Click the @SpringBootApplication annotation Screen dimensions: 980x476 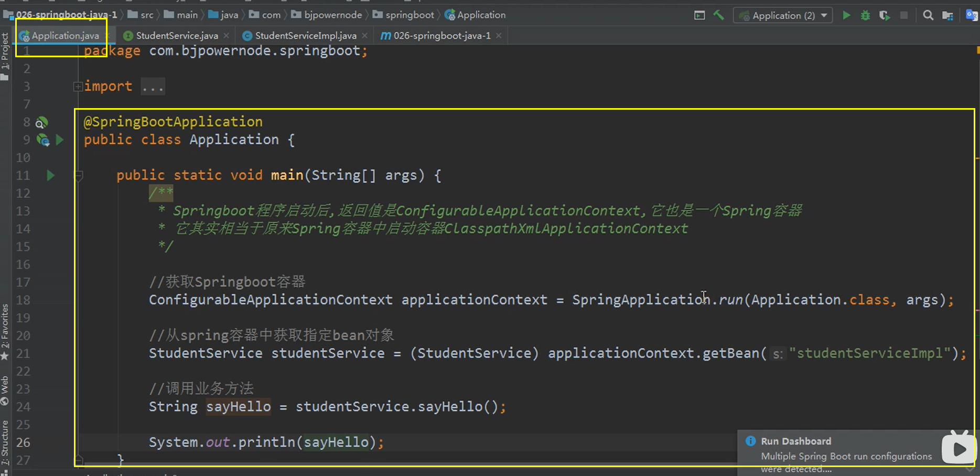(173, 122)
